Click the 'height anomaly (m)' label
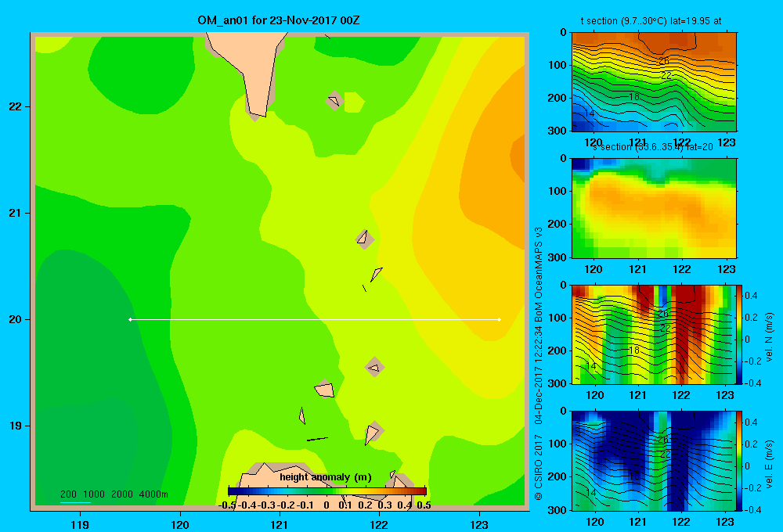The image size is (783, 532). (326, 477)
